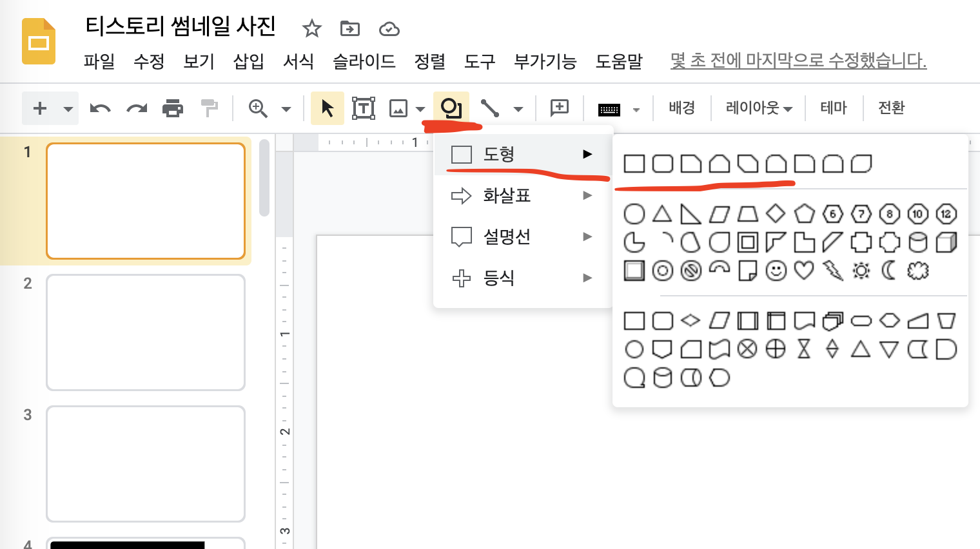Click the zoom magnifier icon
The height and width of the screenshot is (549, 980).
tap(258, 108)
